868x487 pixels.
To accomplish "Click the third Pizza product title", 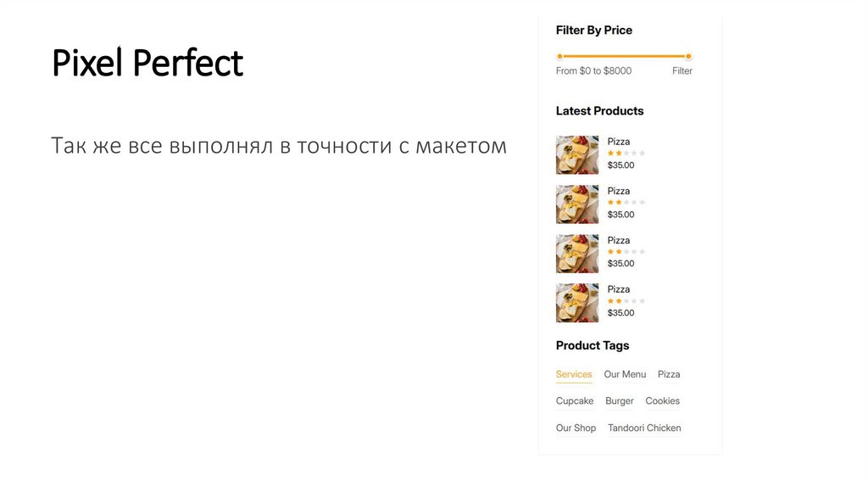I will coord(619,240).
